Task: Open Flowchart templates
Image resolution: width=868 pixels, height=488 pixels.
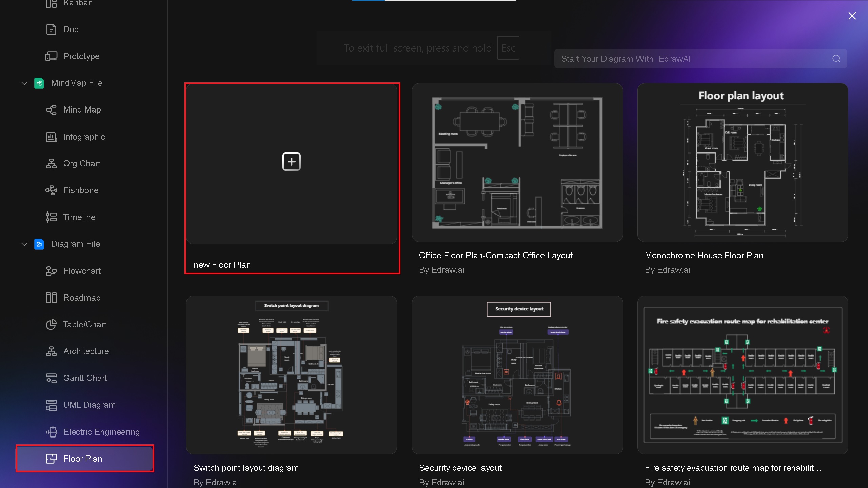Action: (x=85, y=271)
